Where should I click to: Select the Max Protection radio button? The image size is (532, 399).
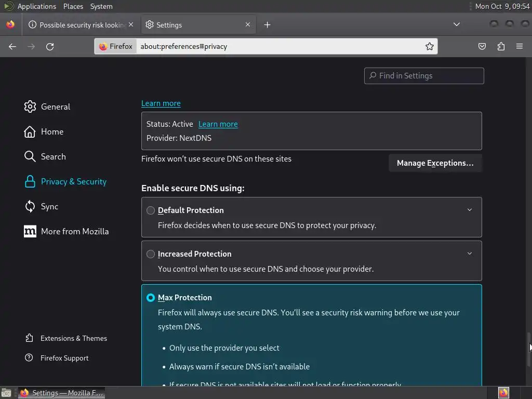tap(151, 298)
